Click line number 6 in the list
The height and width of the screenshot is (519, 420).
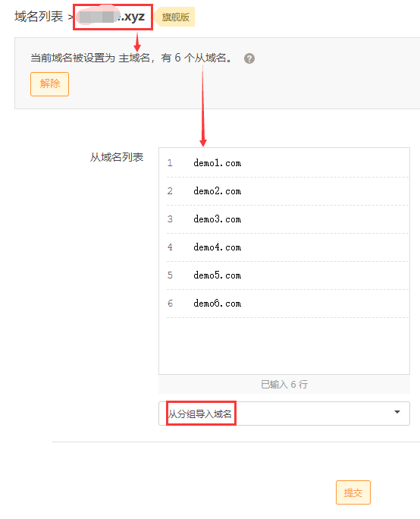pos(170,304)
